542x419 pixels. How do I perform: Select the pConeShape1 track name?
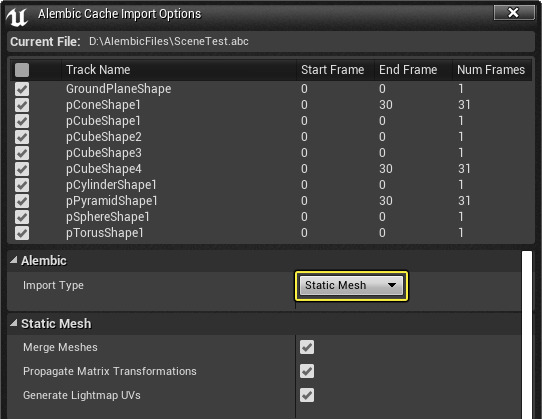pos(103,105)
